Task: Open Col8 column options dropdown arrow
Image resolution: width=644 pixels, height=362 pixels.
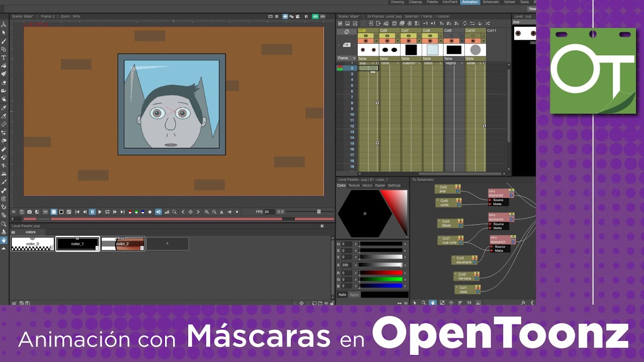Action: click(x=440, y=41)
